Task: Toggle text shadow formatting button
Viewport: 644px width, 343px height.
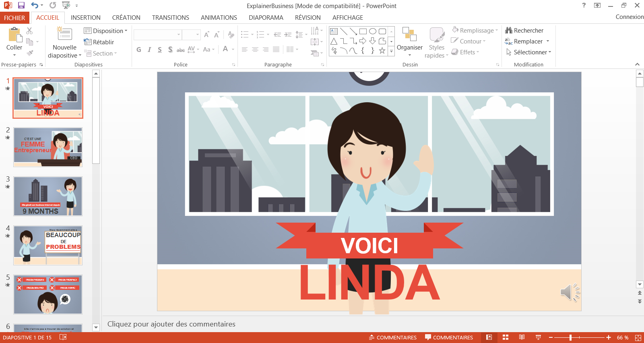Action: click(170, 50)
